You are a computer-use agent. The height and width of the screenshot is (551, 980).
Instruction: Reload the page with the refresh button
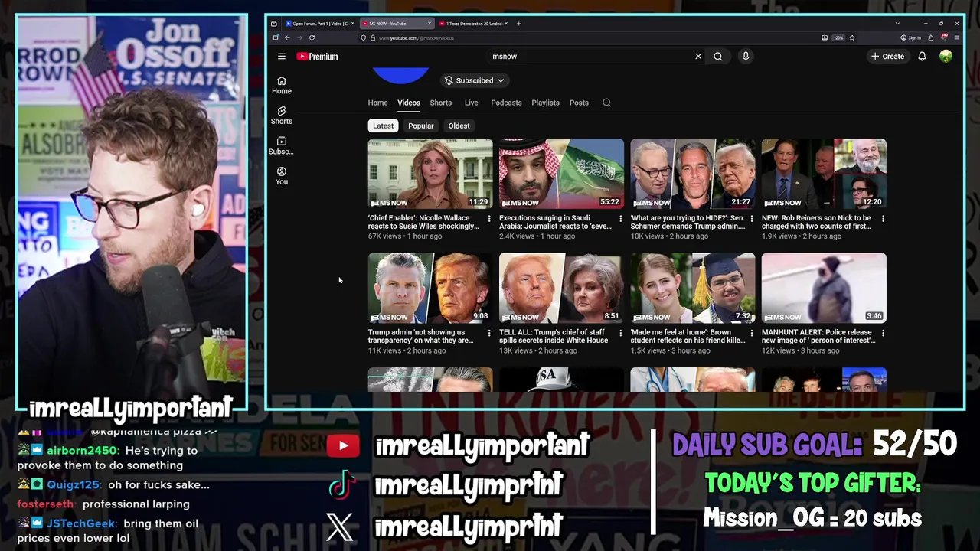312,37
